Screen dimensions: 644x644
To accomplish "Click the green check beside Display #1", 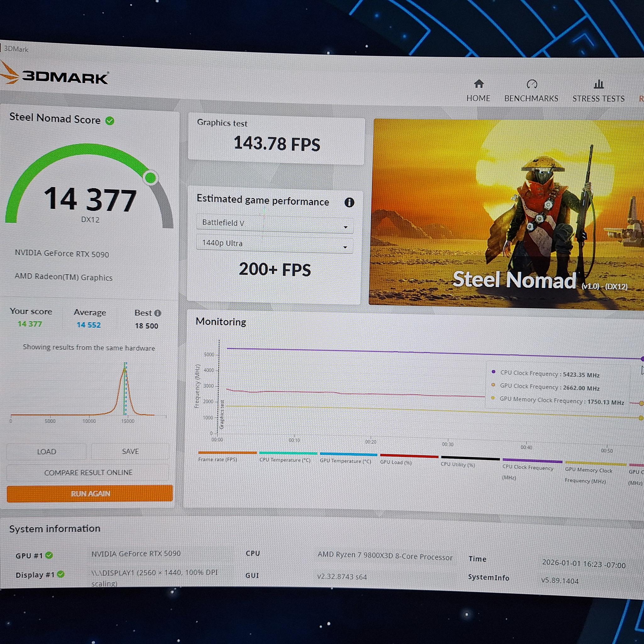I will [61, 574].
